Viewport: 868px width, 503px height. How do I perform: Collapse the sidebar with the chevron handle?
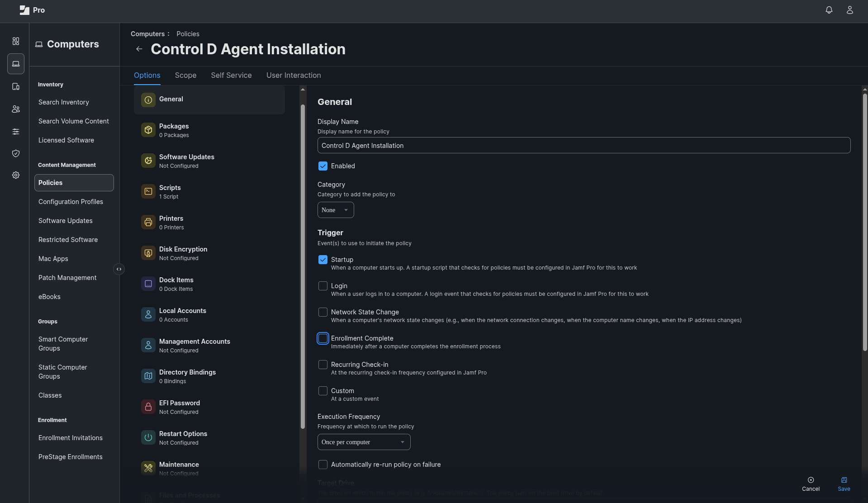119,269
